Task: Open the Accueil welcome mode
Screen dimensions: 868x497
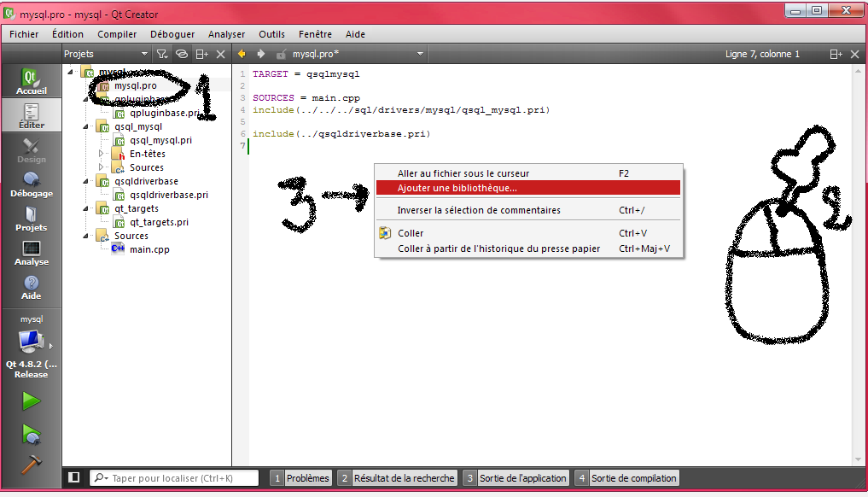Action: (x=31, y=81)
